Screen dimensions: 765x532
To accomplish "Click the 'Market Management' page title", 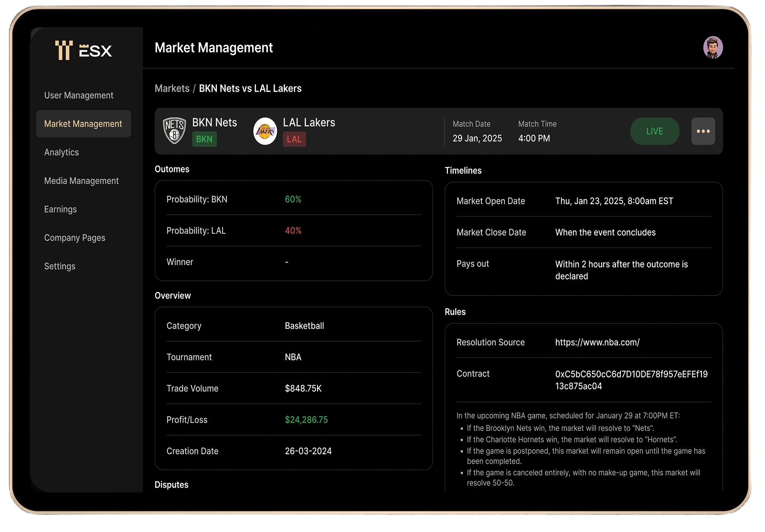I will 213,48.
